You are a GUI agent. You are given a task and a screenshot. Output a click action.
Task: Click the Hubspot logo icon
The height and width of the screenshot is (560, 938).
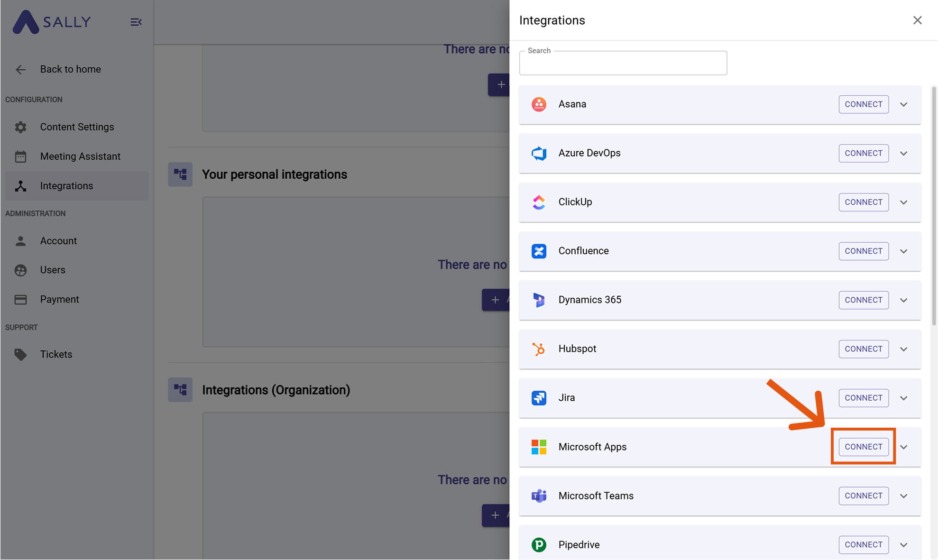(539, 349)
